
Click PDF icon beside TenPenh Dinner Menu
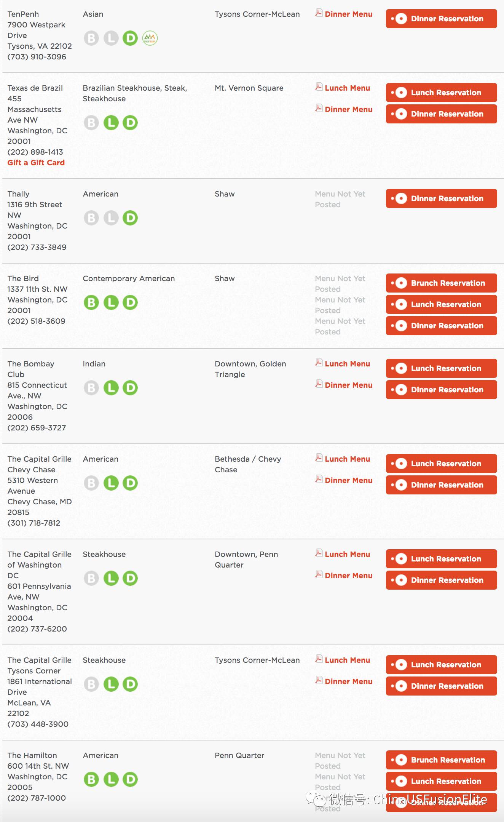319,13
